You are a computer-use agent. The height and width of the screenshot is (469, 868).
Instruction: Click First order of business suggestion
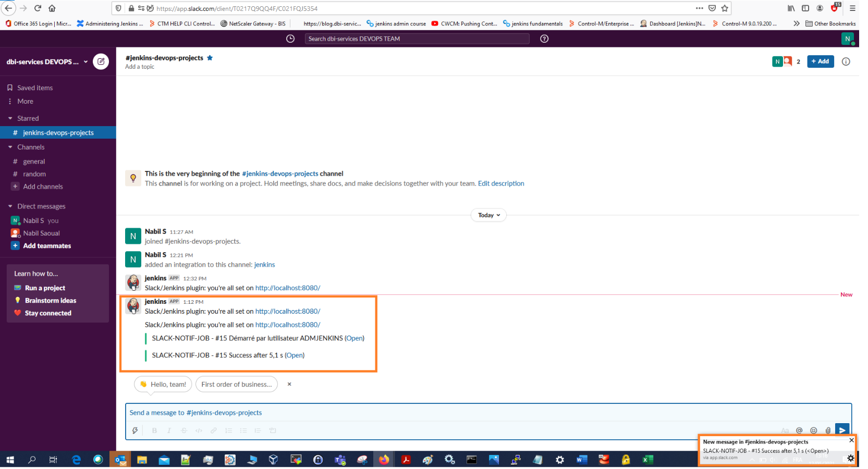tap(236, 384)
